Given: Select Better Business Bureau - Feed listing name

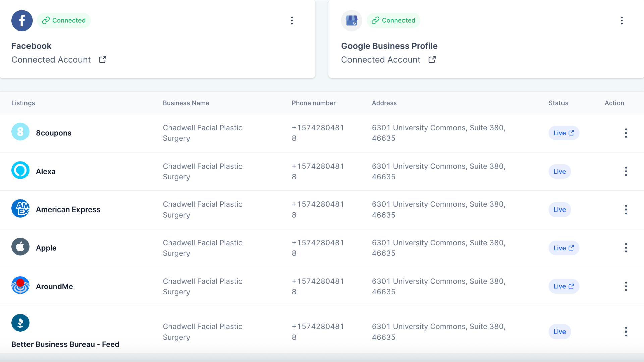Looking at the screenshot, I should click(65, 344).
